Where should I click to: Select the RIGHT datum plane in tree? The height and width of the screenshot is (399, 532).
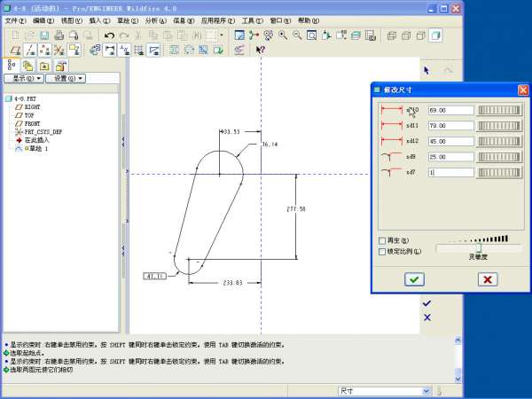click(x=32, y=107)
